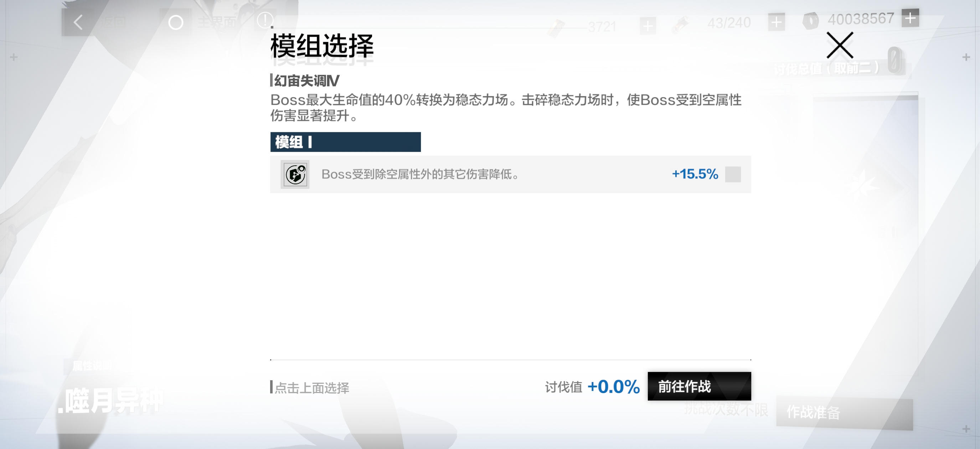Add currency next to 40038567
This screenshot has height=449, width=980.
pos(910,18)
